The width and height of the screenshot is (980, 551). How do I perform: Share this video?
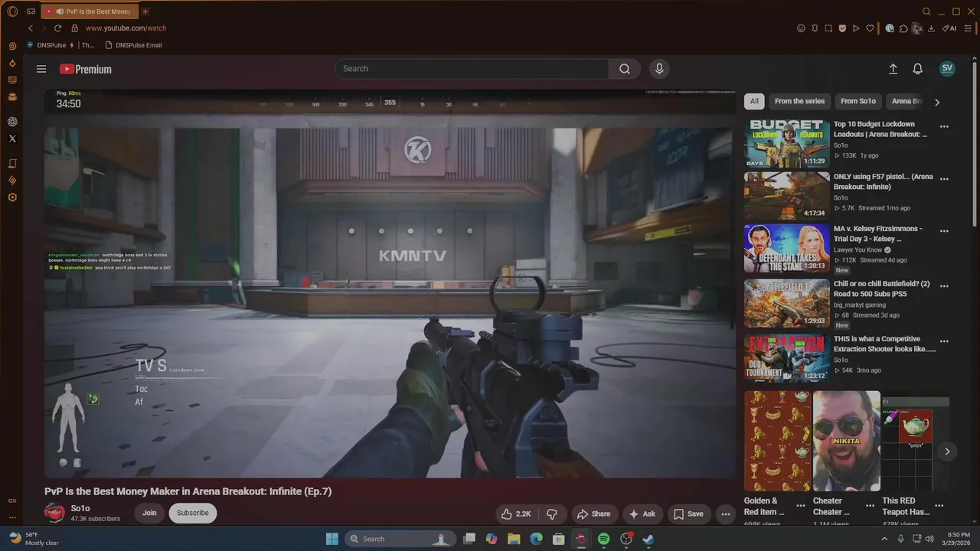[593, 514]
